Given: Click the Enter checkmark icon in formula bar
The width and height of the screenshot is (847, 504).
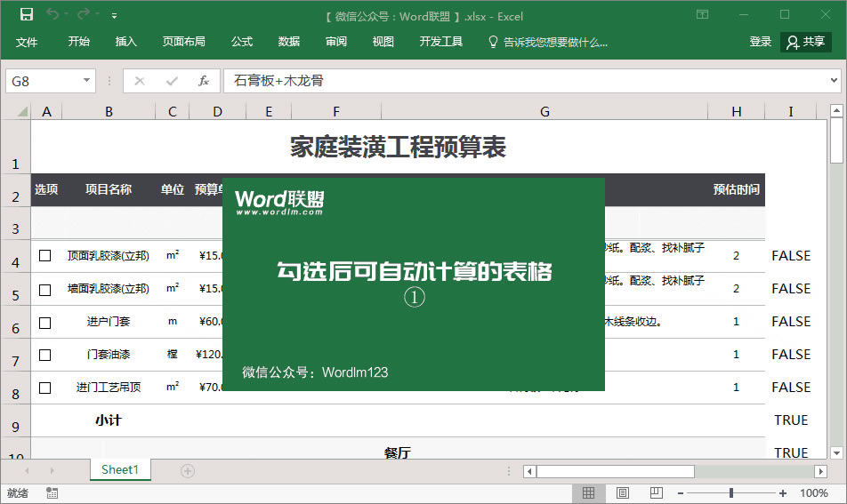Looking at the screenshot, I should click(x=172, y=81).
